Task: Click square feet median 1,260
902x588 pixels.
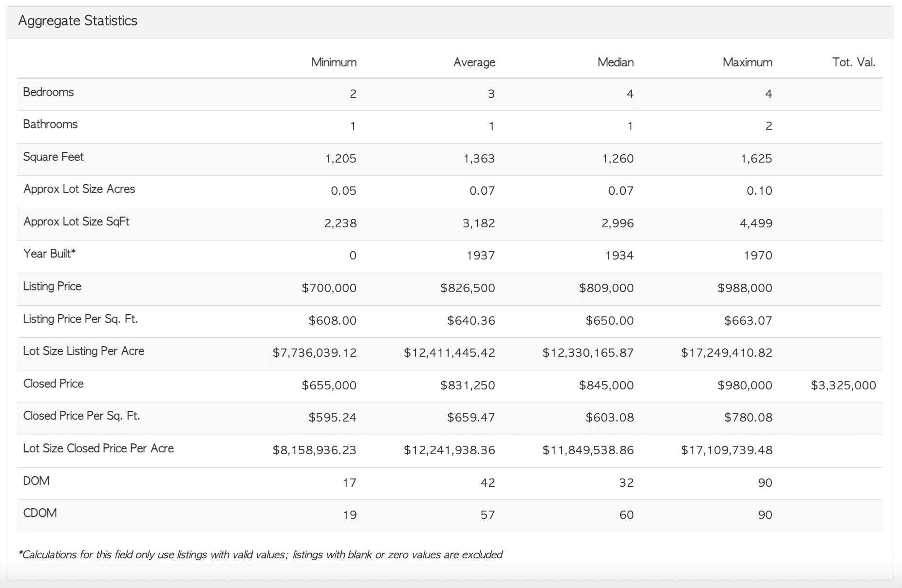Action: pos(618,159)
